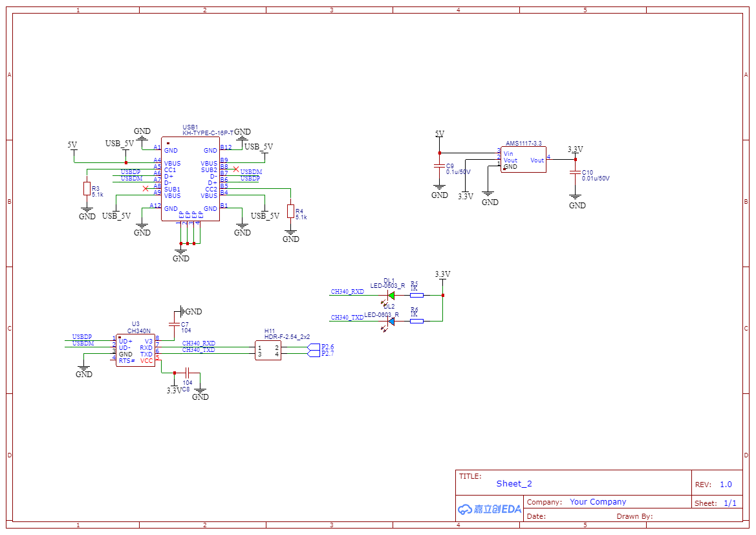
Task: Select the R6 1K resistor symbol
Action: 416,321
